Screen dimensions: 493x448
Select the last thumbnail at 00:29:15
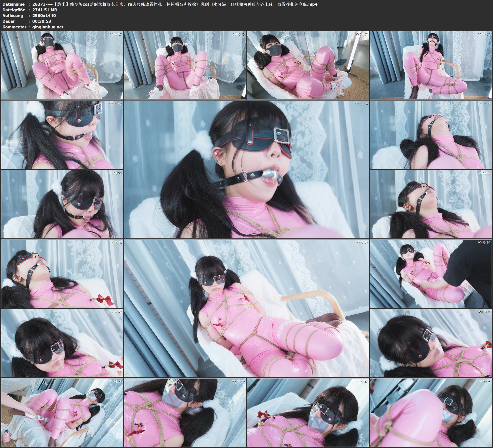coord(431,412)
